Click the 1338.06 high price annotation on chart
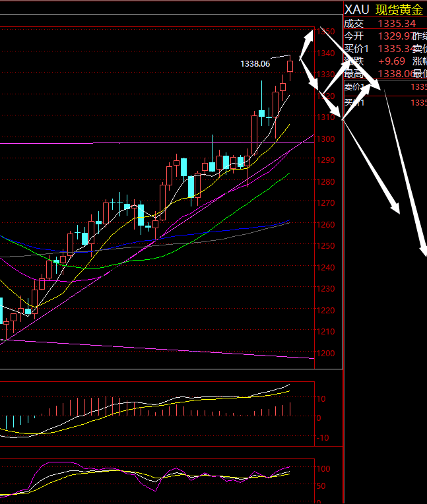The image size is (427, 504). coord(255,64)
